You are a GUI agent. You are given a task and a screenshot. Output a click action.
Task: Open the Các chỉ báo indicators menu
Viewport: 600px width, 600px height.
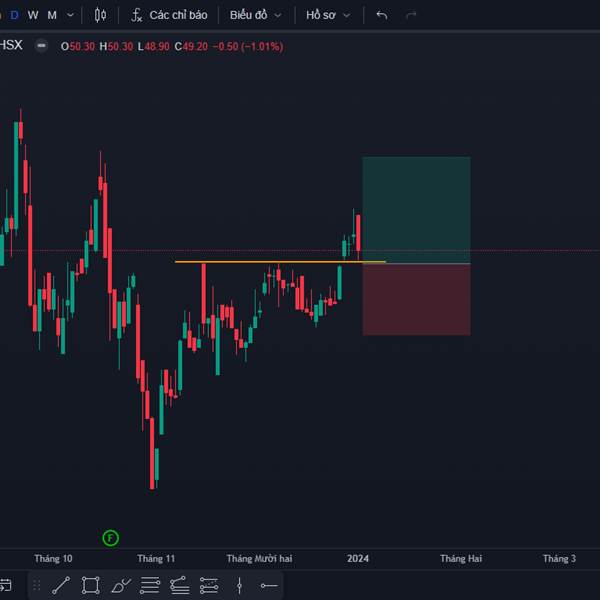coord(169,15)
